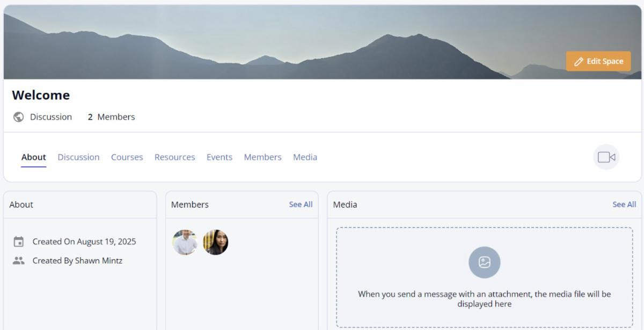This screenshot has width=644, height=330.
Task: Click See All in Media panel
Action: coord(624,204)
